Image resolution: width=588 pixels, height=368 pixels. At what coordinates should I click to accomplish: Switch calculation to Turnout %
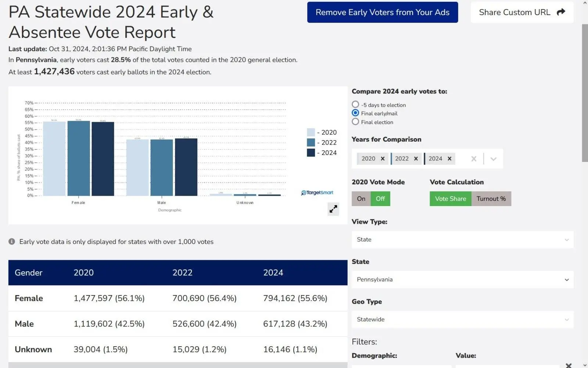[x=491, y=199]
